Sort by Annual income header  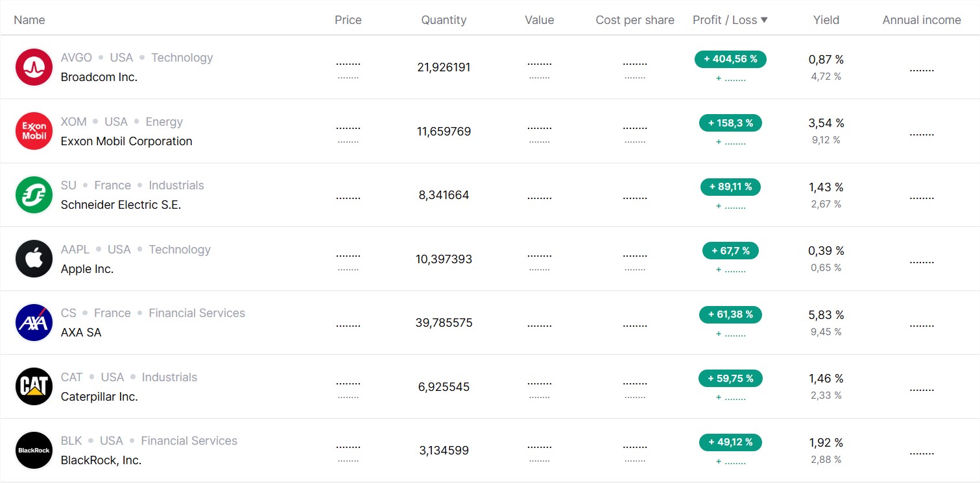point(922,20)
